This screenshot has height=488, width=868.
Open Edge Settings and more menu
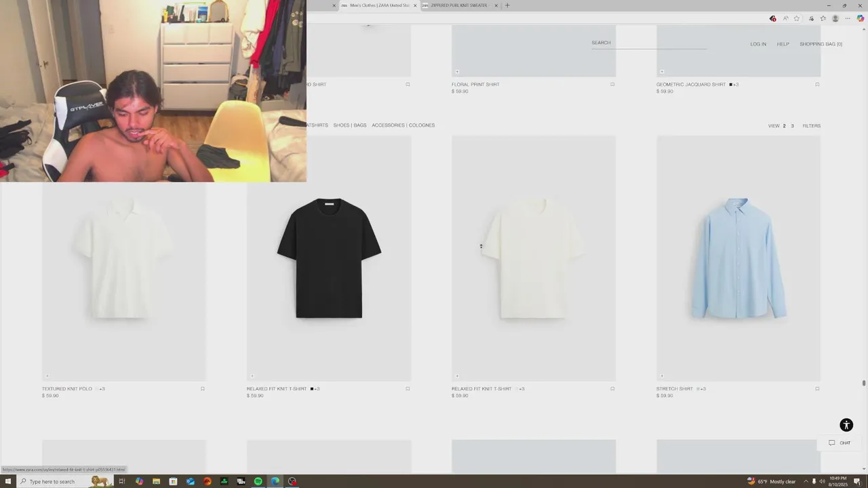(848, 18)
